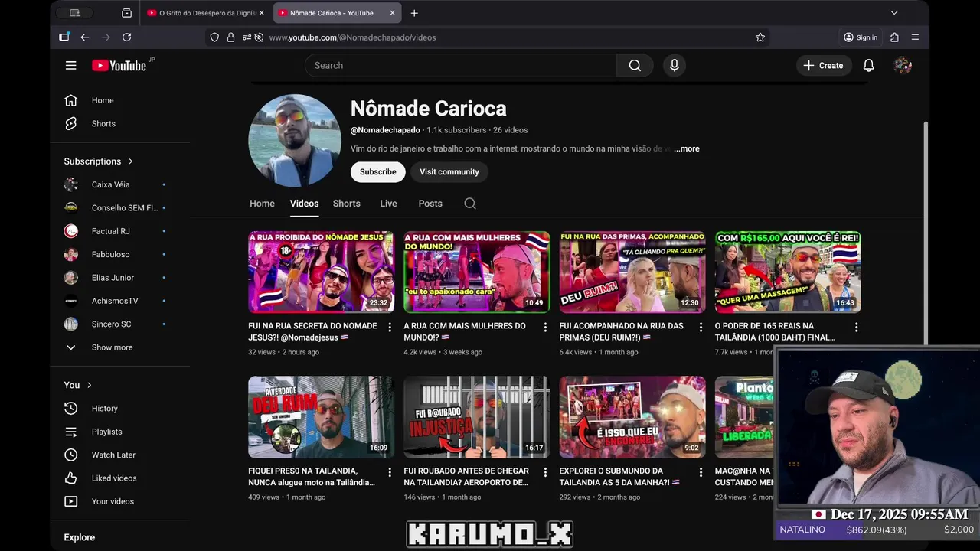Play the 10:49 MAIS MULHERES thumbnail

point(477,272)
